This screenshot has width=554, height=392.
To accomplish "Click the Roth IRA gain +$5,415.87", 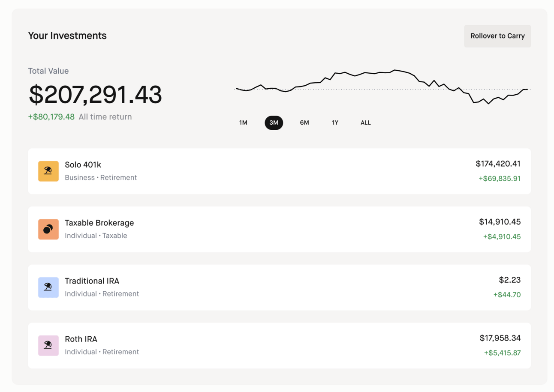I will (x=502, y=353).
